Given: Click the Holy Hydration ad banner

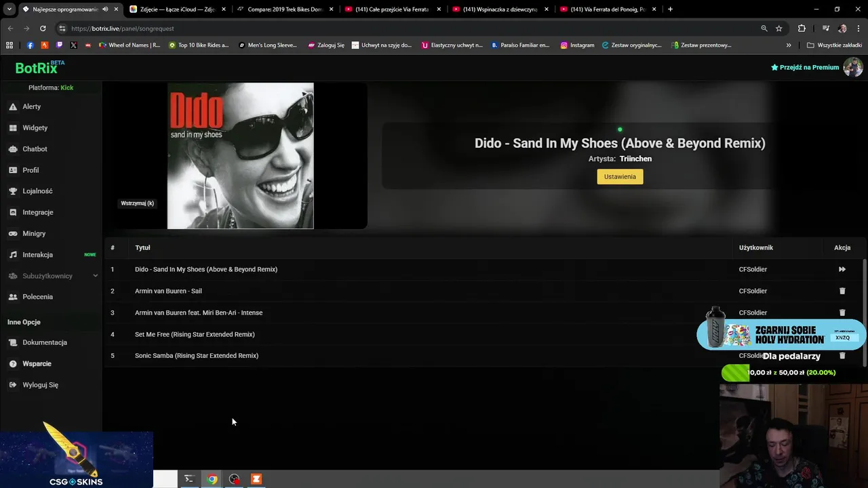Looking at the screenshot, I should click(x=781, y=333).
